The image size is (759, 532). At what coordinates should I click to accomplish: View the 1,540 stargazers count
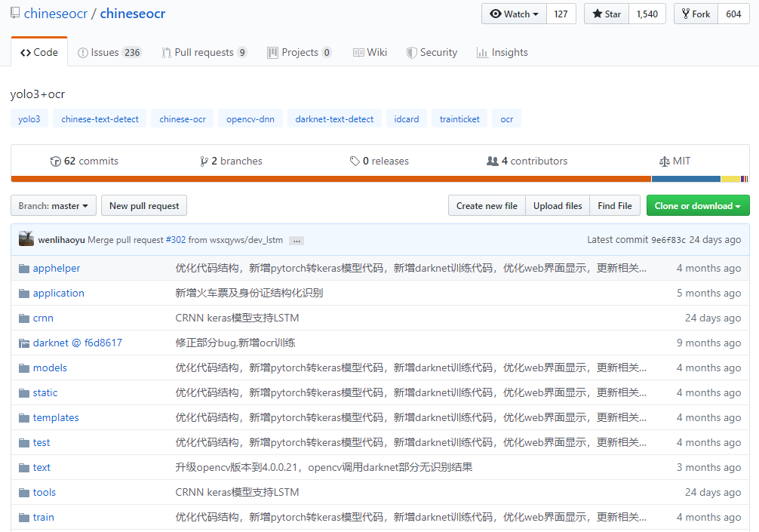pos(647,14)
